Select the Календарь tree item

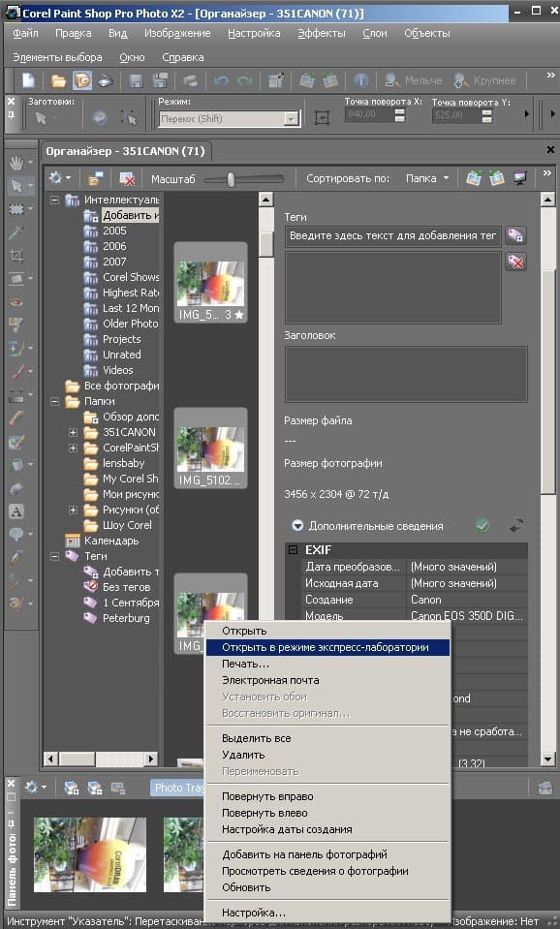[x=110, y=541]
